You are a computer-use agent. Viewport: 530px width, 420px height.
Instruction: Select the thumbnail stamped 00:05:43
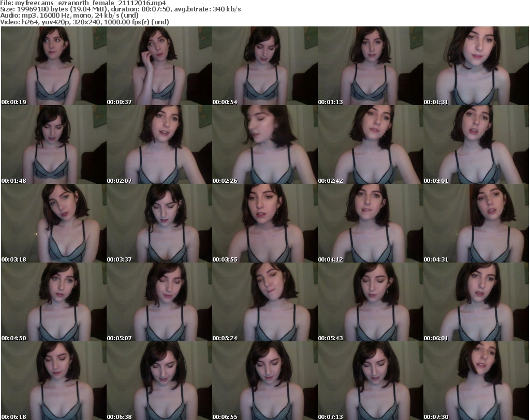pos(371,302)
